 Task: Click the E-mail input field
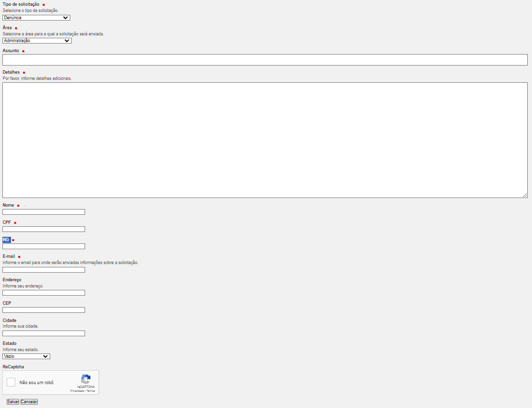pos(43,270)
